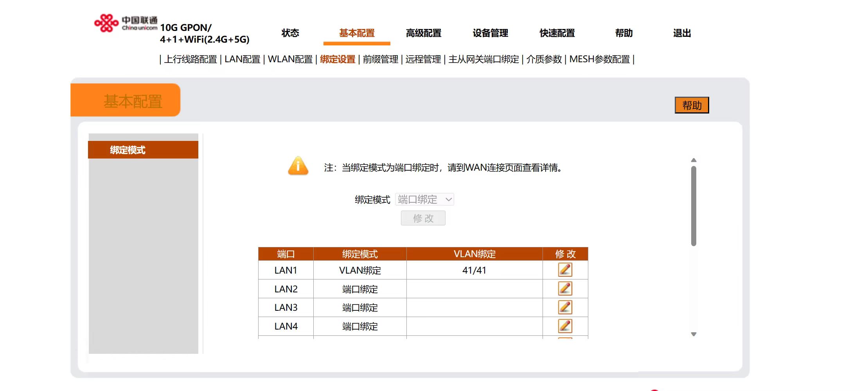Click the 端口绑定 cell in LAN2 row
Screen dimensions: 868x391
tap(360, 289)
